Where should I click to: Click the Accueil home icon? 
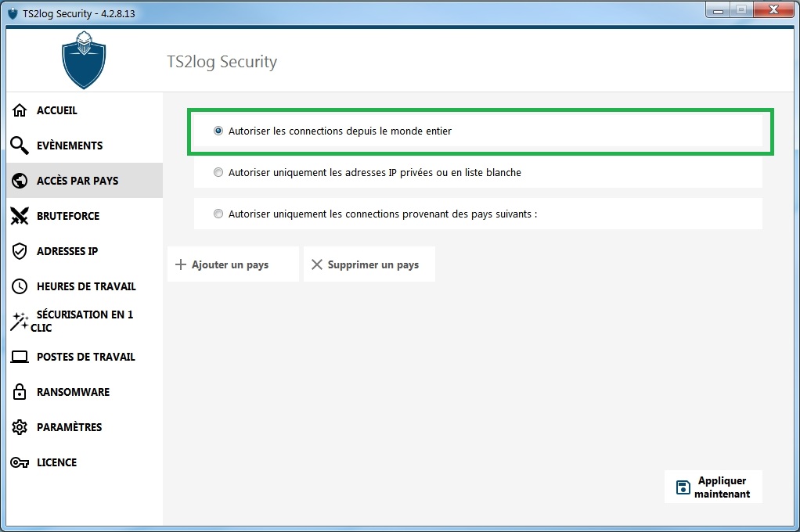(20, 110)
